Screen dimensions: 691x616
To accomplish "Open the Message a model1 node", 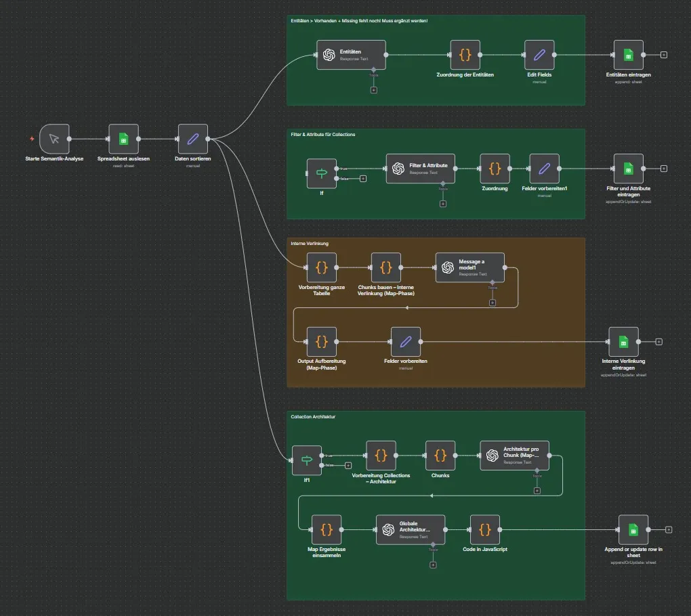I will (x=470, y=267).
